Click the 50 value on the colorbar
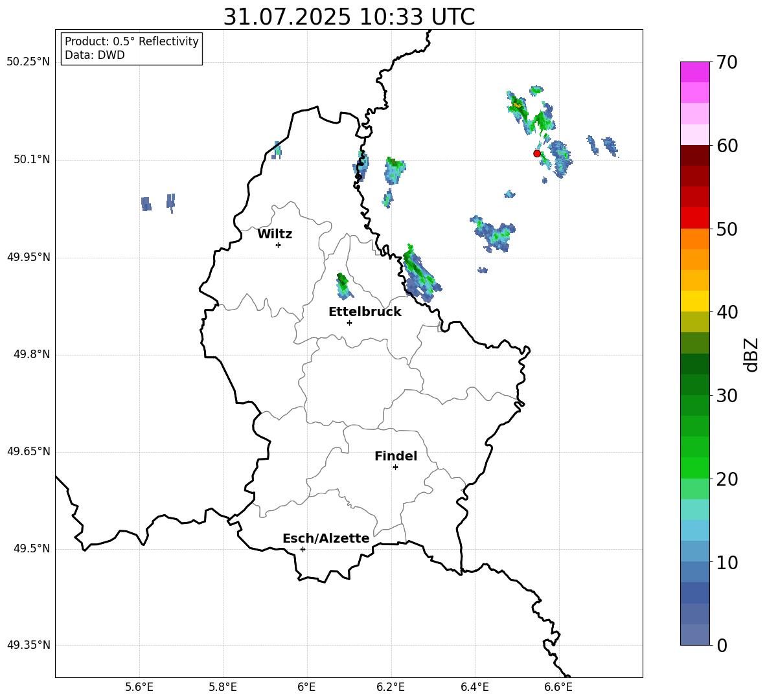Image resolution: width=767 pixels, height=700 pixels. 727,229
